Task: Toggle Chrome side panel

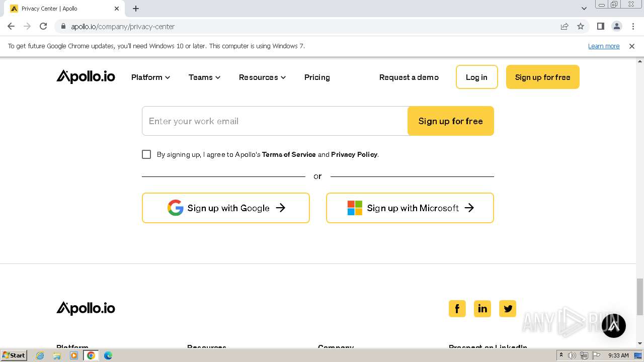Action: click(600, 26)
